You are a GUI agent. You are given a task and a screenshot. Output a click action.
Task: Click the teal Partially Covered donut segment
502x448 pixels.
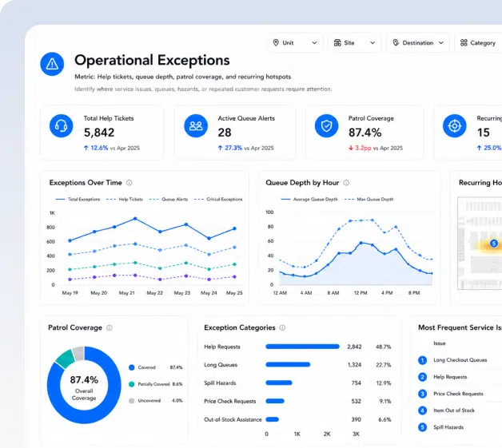(66, 359)
